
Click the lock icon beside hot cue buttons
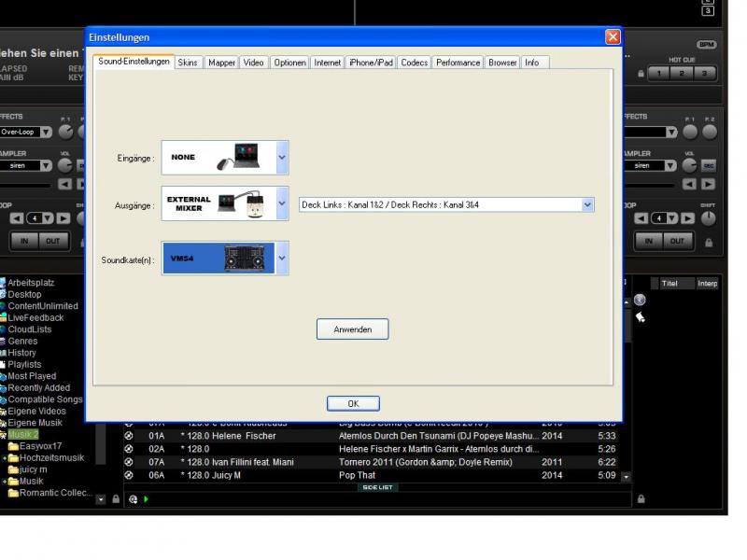pos(641,73)
